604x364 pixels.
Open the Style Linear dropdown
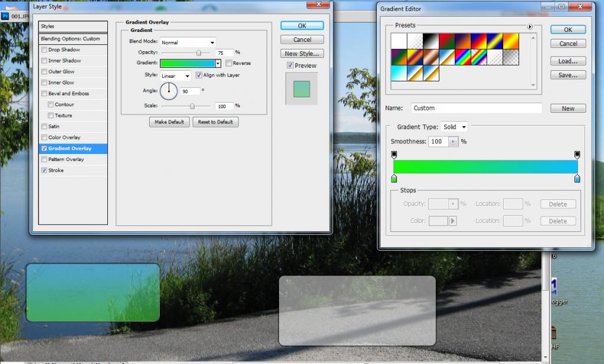[x=175, y=76]
